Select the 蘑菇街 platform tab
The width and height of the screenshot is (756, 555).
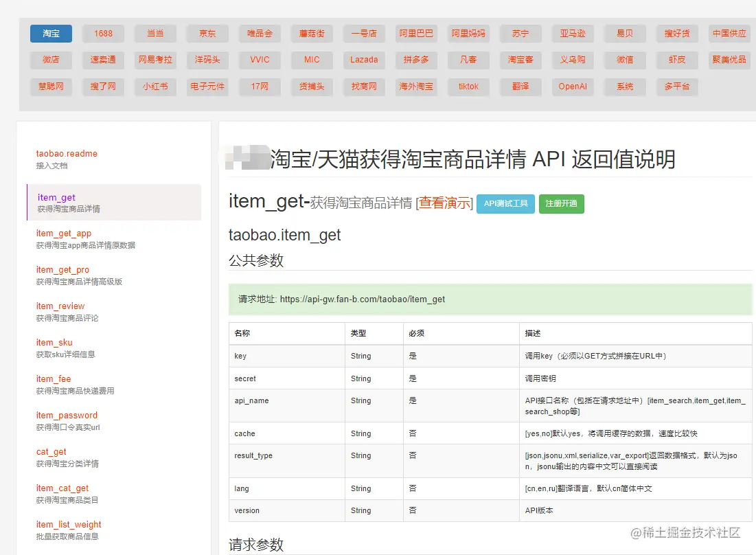(x=312, y=33)
